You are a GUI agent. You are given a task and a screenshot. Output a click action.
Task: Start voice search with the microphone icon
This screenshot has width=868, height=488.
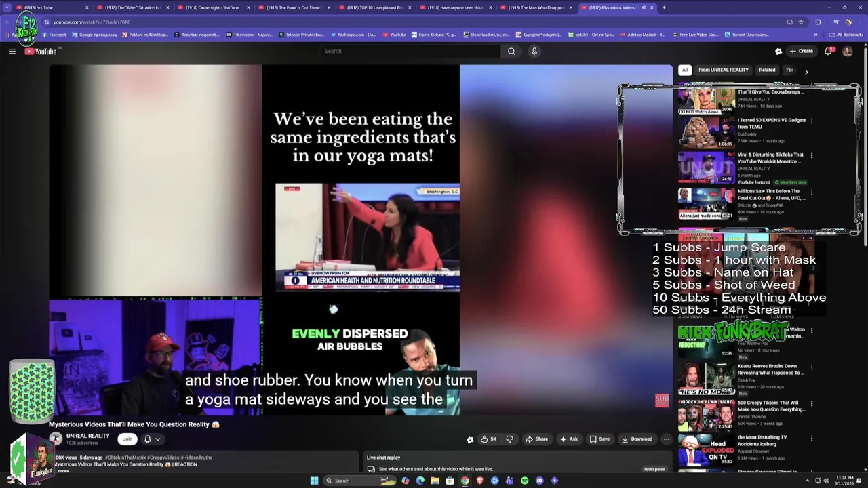coord(534,51)
